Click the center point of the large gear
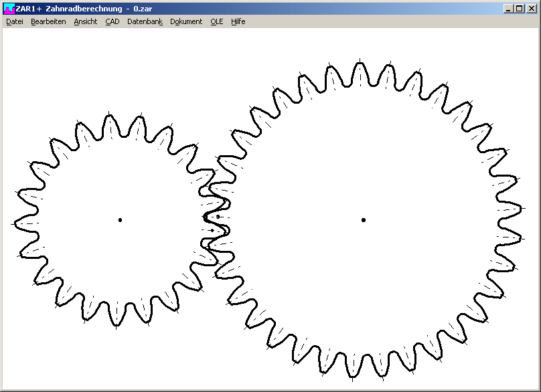Image resolution: width=541 pixels, height=392 pixels. pyautogui.click(x=364, y=220)
